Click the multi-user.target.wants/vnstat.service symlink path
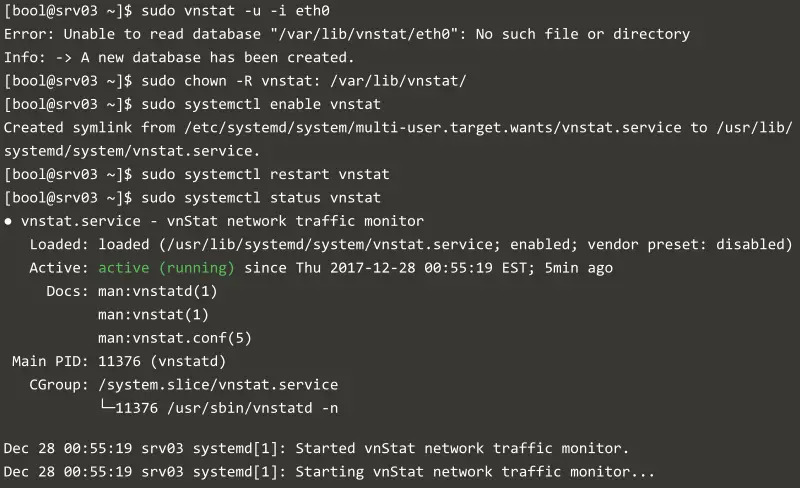Screen dimensions: 800x488 pos(433,128)
